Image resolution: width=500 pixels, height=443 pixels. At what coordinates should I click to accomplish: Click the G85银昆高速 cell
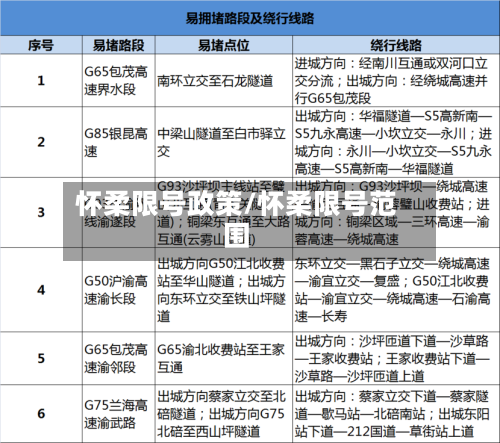119,142
